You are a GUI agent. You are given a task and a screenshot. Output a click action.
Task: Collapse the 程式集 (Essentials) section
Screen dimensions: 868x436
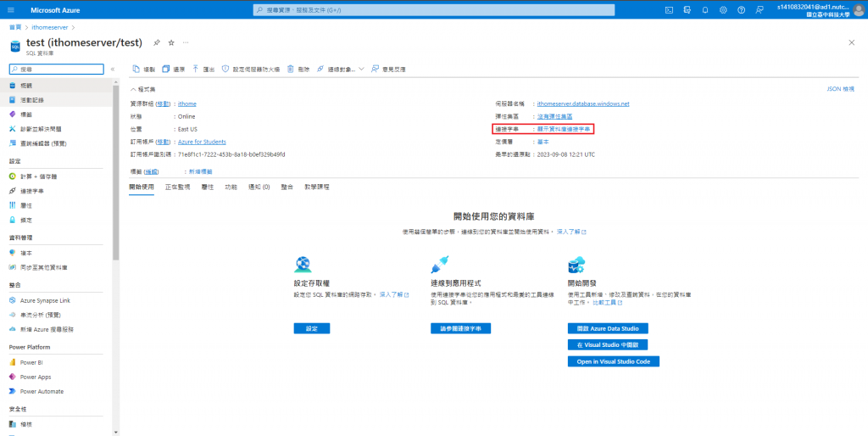[x=142, y=89]
